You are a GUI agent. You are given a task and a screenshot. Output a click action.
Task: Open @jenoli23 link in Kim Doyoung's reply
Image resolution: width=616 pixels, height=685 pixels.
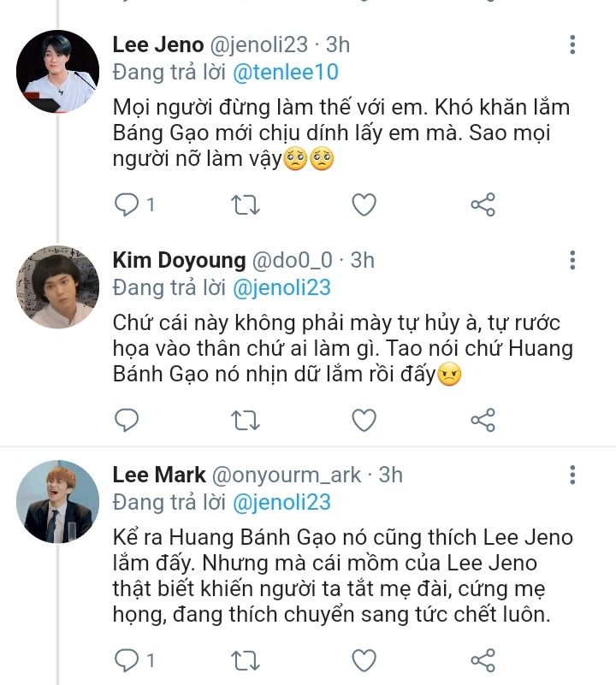[281, 287]
